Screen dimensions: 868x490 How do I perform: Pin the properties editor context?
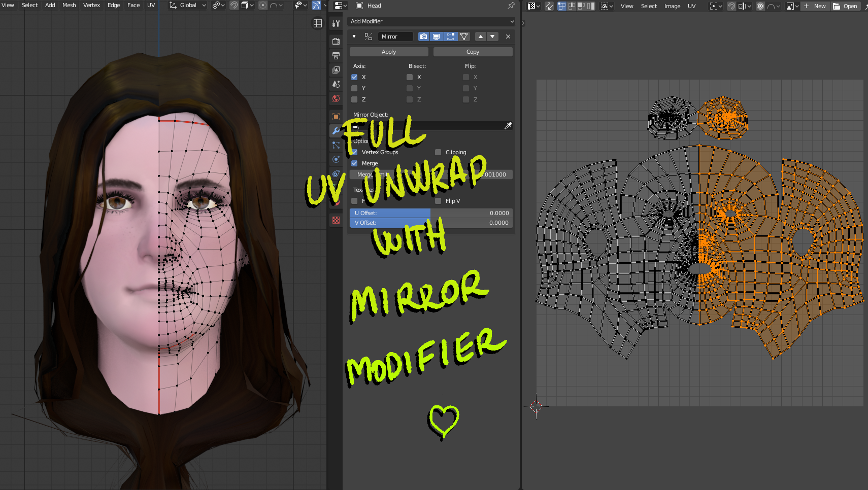(511, 6)
